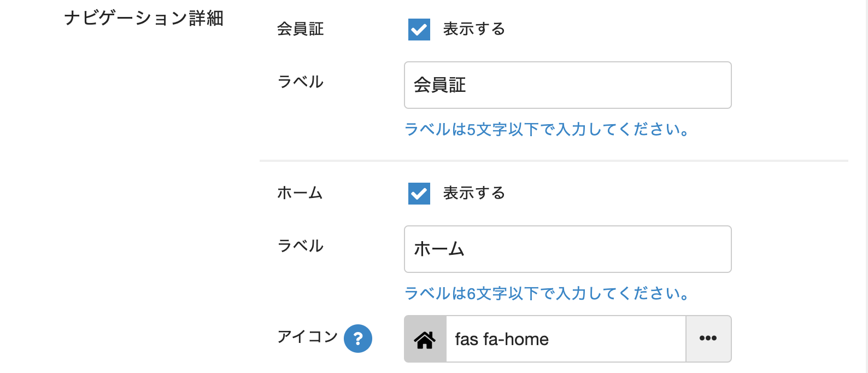The width and height of the screenshot is (868, 373).
Task: Open icon picker with the ellipsis button
Action: 708,339
